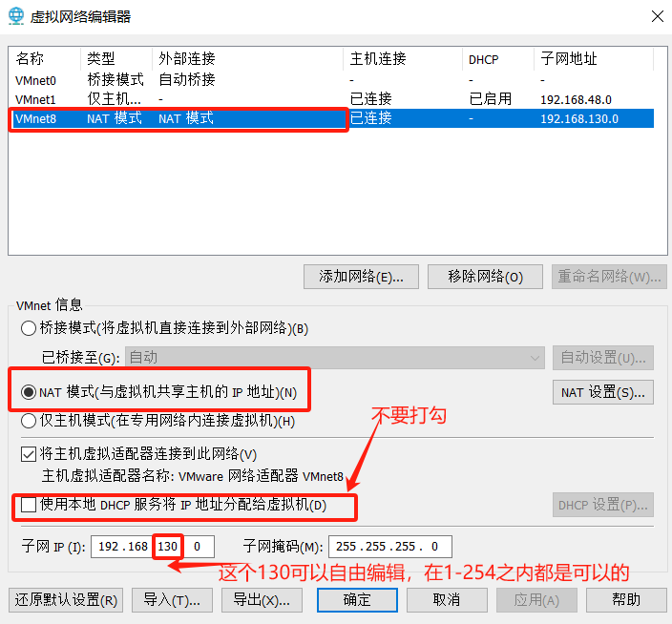The width and height of the screenshot is (672, 624).
Task: Confirm with the 确定 button
Action: tap(357, 600)
